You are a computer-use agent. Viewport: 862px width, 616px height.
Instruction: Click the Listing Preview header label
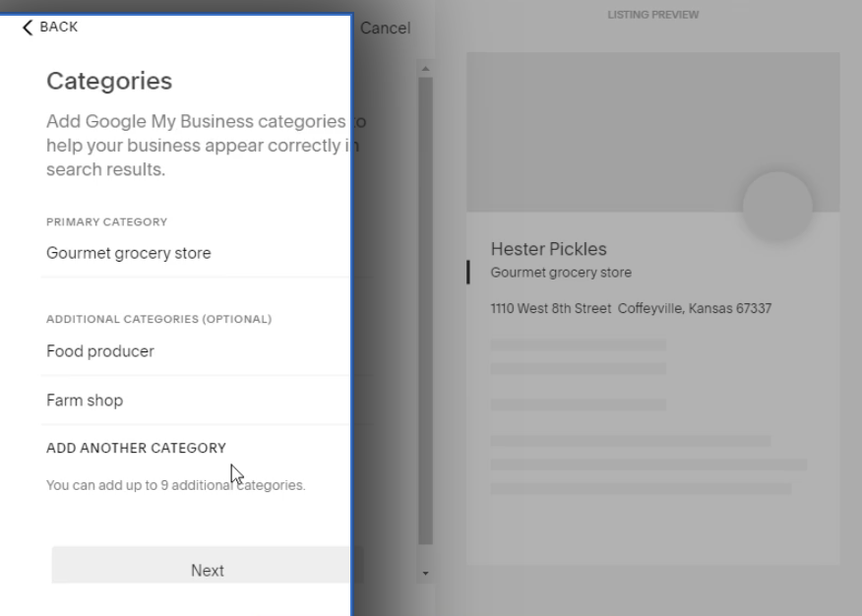pyautogui.click(x=653, y=13)
